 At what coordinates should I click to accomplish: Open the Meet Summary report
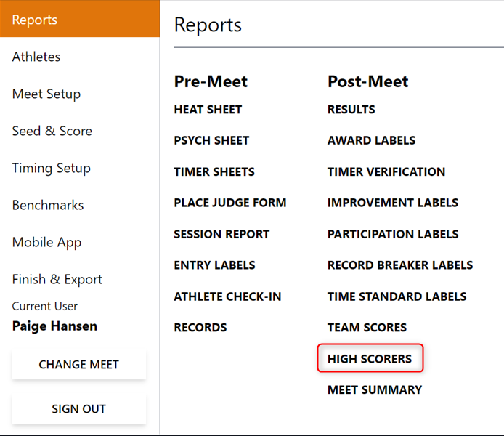pyautogui.click(x=375, y=389)
